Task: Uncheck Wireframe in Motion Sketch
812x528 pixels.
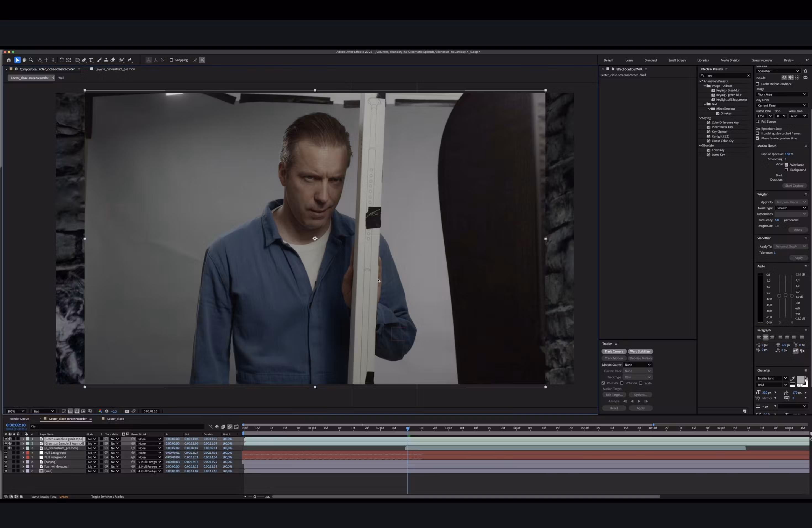Action: coord(786,165)
